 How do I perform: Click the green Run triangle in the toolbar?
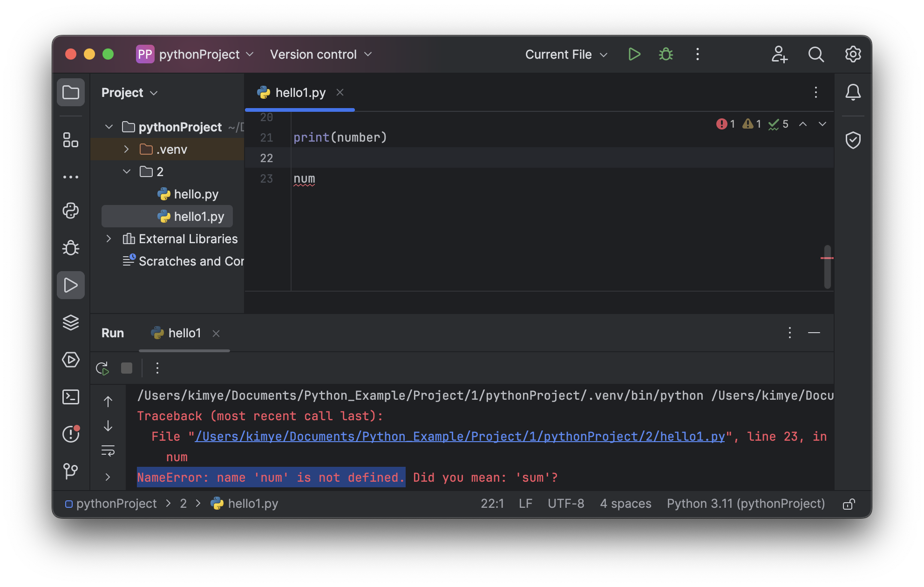click(634, 55)
